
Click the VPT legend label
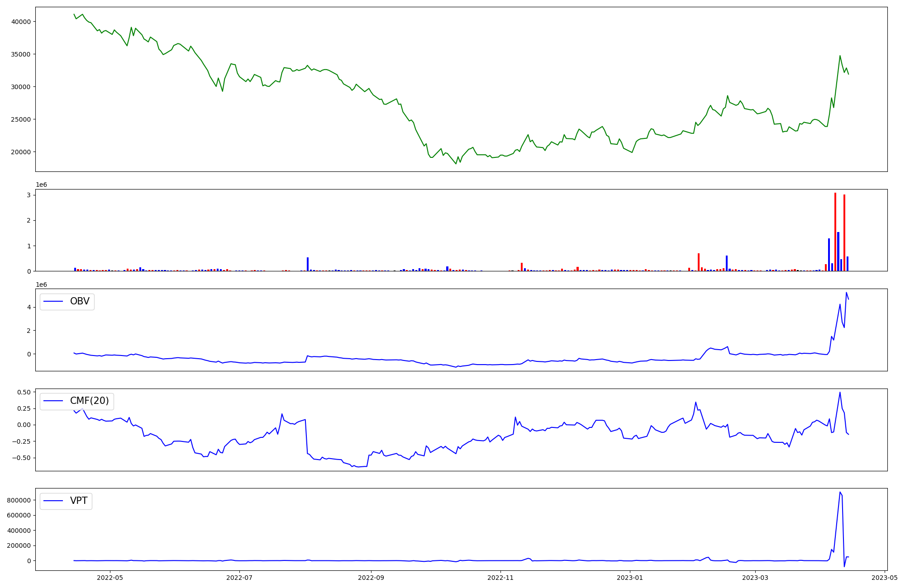coord(79,501)
